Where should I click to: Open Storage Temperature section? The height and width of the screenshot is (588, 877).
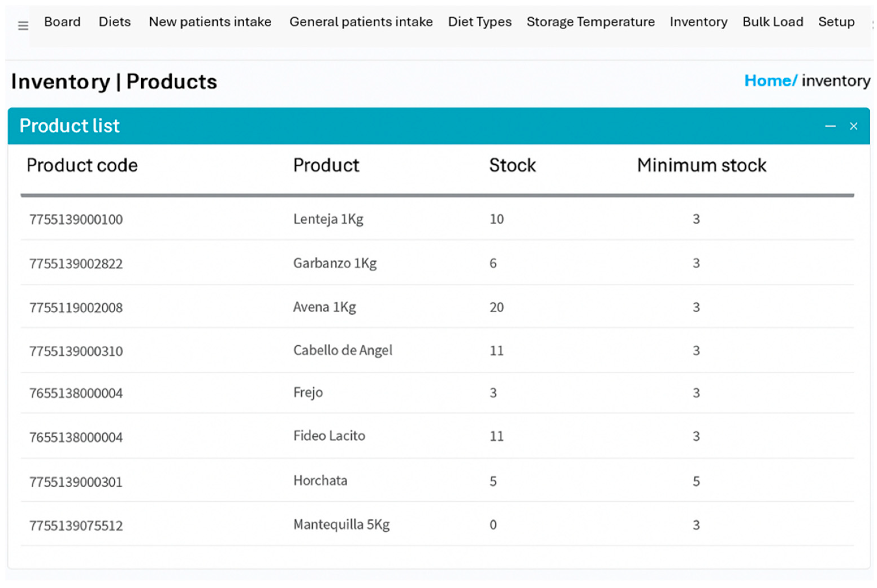click(x=590, y=22)
